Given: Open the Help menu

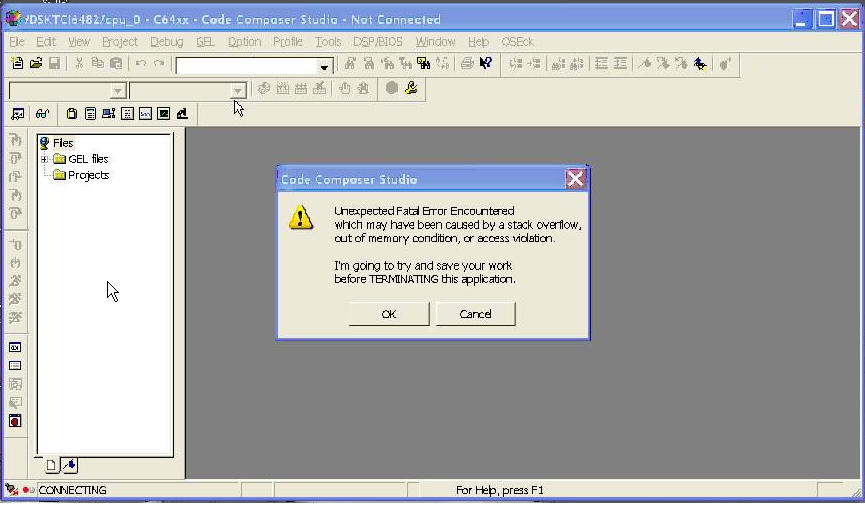Looking at the screenshot, I should (x=478, y=42).
